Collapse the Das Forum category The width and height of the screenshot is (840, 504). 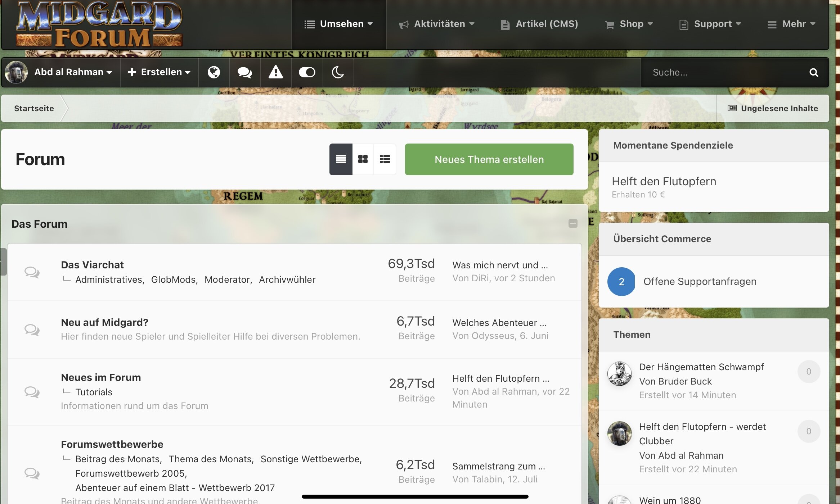tap(573, 223)
